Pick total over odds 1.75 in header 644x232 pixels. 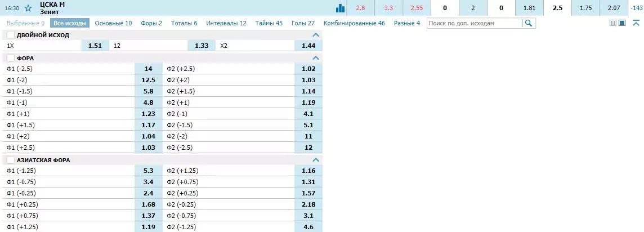tap(585, 8)
